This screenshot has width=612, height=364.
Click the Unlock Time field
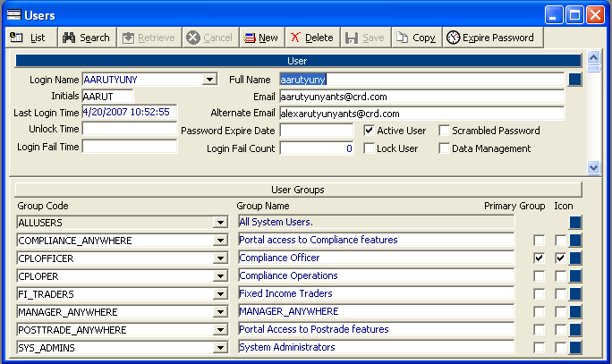pyautogui.click(x=130, y=129)
